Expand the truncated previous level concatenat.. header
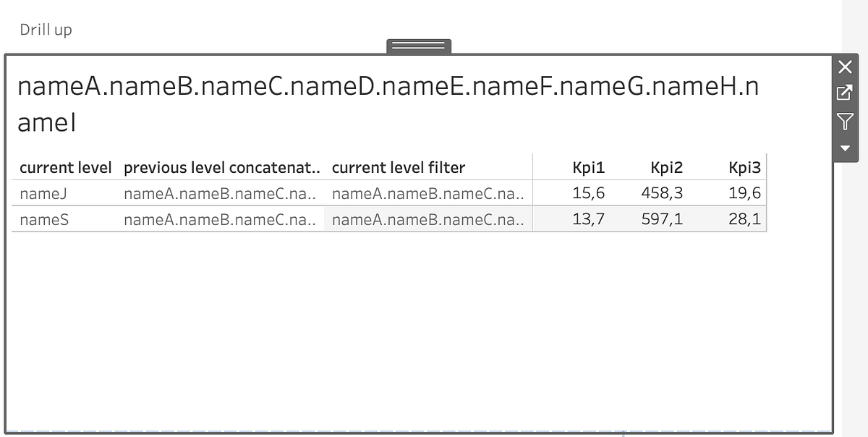This screenshot has width=868, height=437. pyautogui.click(x=222, y=167)
